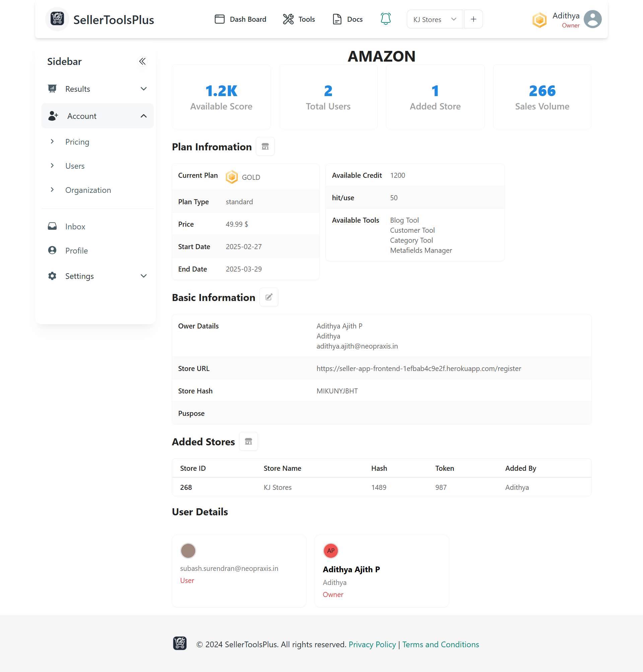Screen dimensions: 643x672
Task: Click the edit icon beside Basic Information
Action: 269,297
